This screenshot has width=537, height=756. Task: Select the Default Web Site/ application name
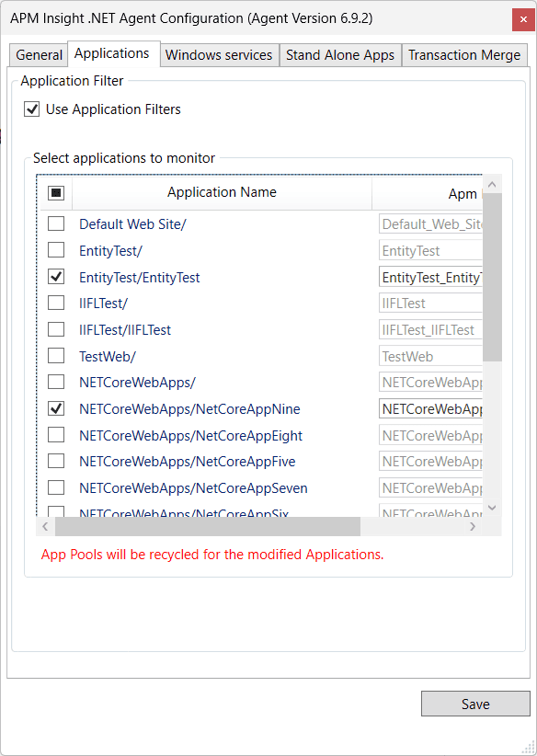point(132,224)
